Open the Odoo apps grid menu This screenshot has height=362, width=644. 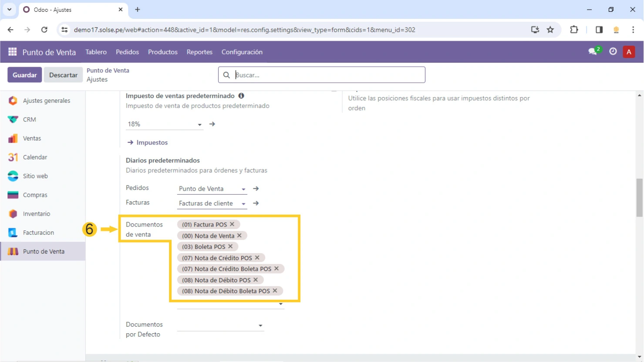coord(12,52)
